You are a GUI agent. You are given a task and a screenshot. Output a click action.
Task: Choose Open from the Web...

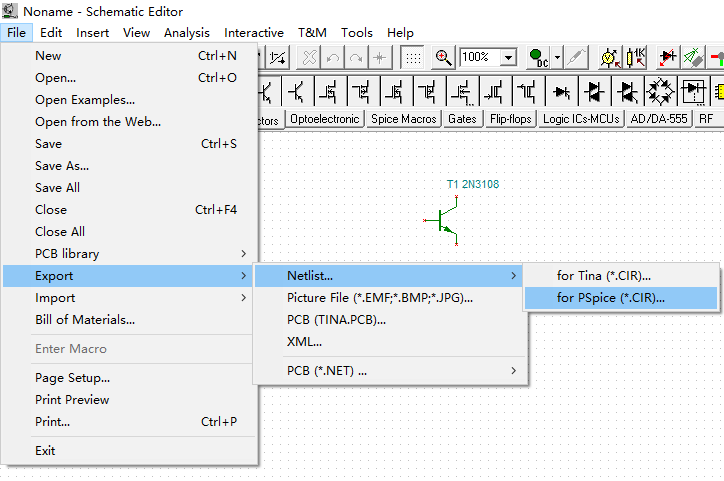[129, 122]
